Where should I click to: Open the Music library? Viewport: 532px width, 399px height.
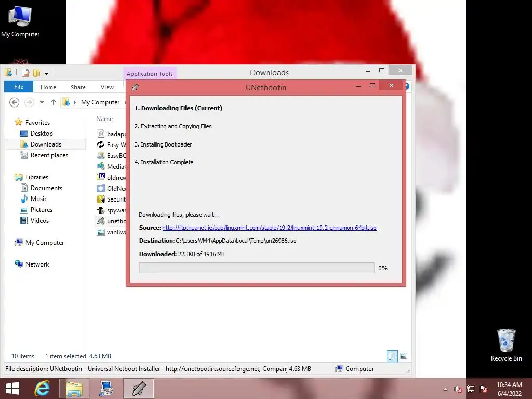pos(38,198)
